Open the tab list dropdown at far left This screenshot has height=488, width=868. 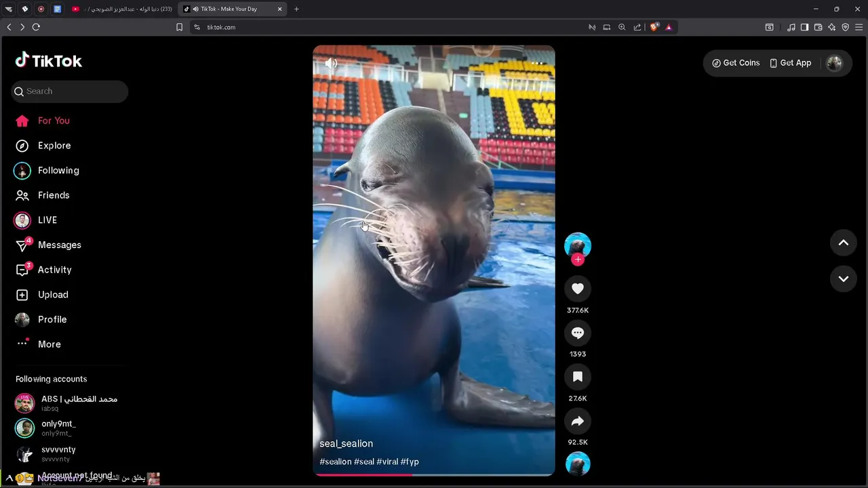[x=9, y=9]
